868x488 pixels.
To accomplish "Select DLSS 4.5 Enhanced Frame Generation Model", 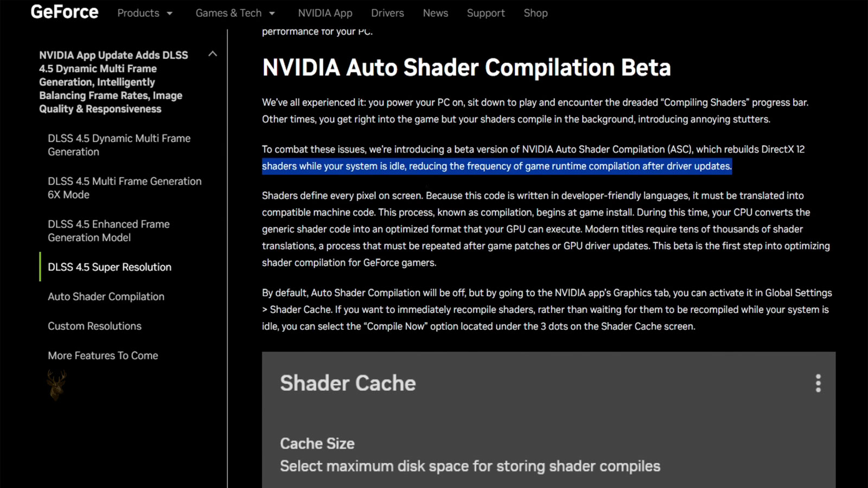I will tap(108, 230).
